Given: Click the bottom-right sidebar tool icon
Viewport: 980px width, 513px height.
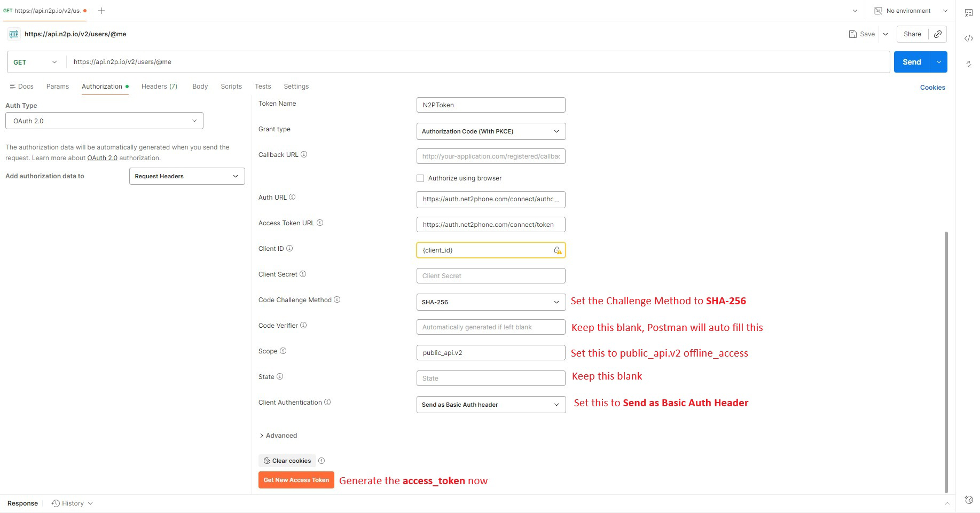Looking at the screenshot, I should [969, 500].
